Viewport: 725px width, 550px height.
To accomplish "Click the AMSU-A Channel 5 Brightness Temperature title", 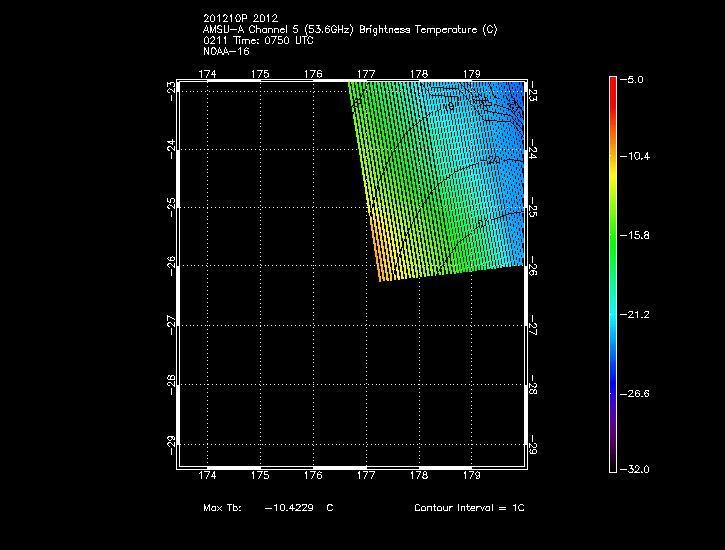I will coord(349,30).
